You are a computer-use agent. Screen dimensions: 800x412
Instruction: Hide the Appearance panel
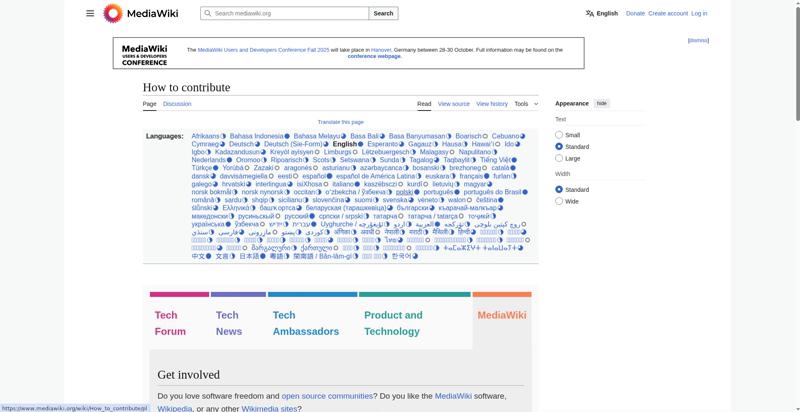[602, 103]
